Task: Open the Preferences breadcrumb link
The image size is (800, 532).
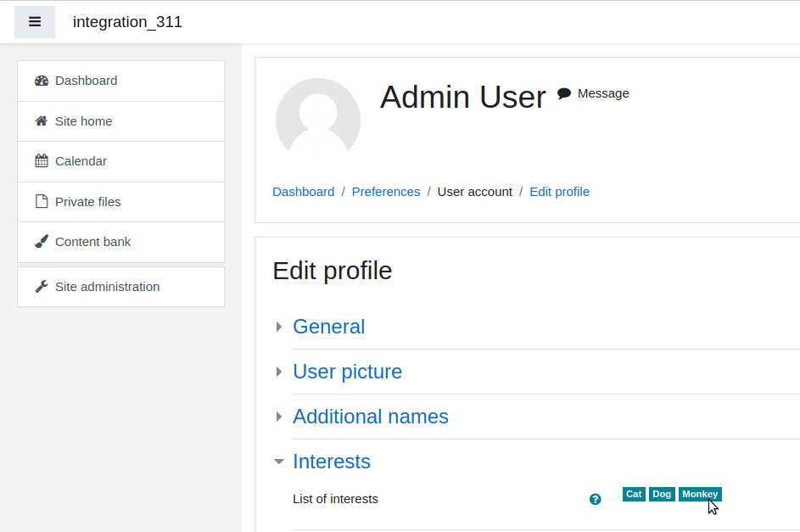Action: coord(386,192)
